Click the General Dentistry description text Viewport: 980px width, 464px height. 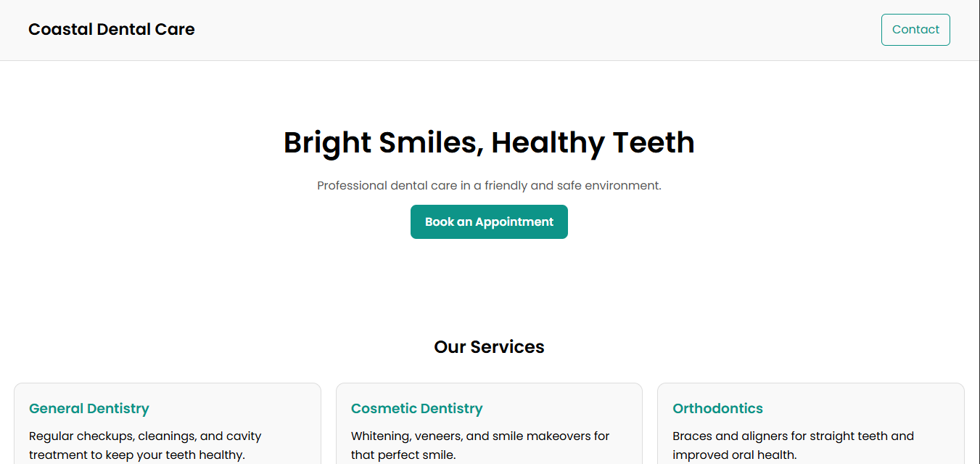pos(144,445)
